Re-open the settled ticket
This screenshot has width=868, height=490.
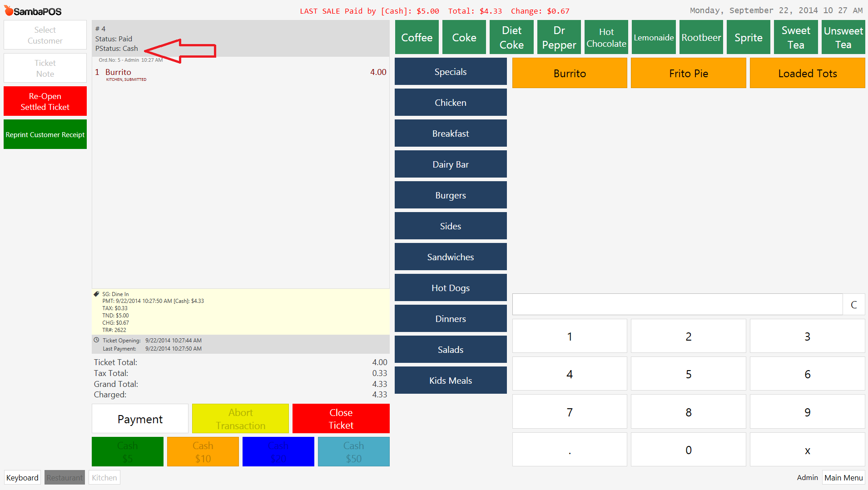[45, 101]
